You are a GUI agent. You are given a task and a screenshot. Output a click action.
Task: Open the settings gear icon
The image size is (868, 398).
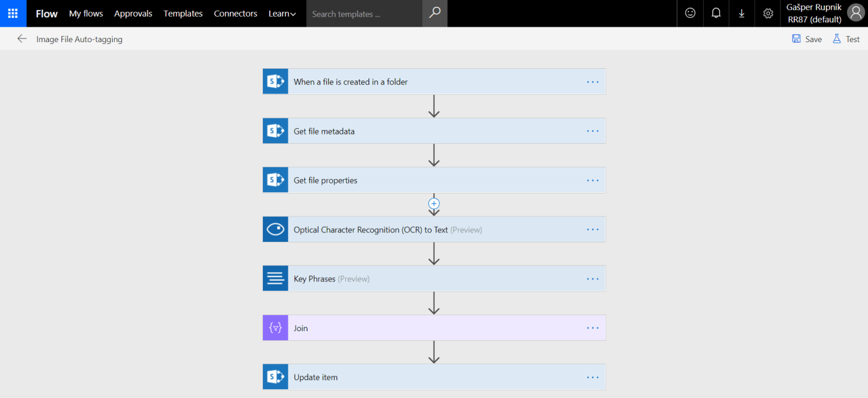pyautogui.click(x=768, y=13)
